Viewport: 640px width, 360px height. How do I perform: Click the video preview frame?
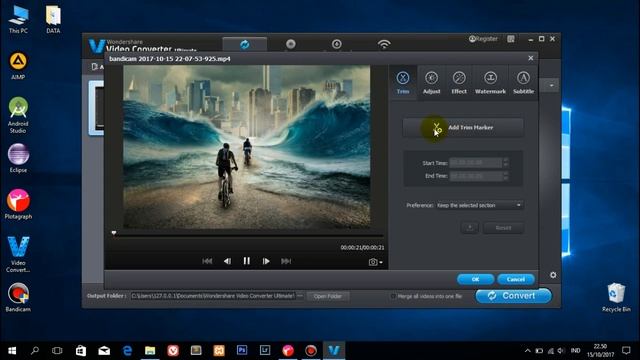pos(247,147)
